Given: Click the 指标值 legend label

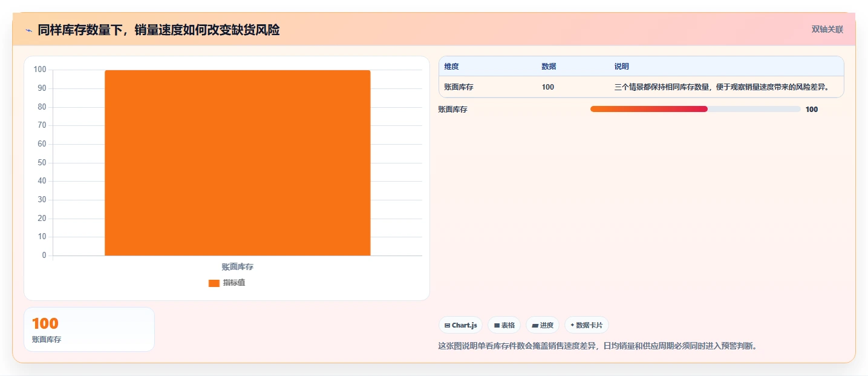Looking at the screenshot, I should click(x=234, y=283).
